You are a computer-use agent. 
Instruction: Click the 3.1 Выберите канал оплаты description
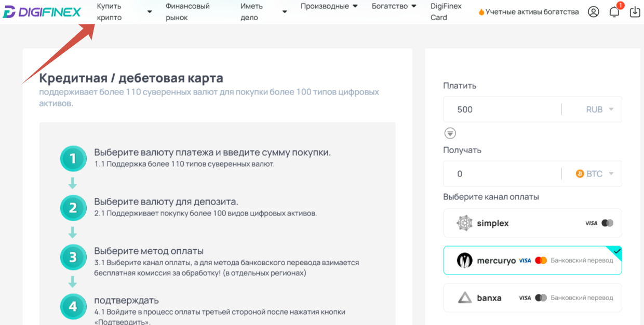click(226, 268)
